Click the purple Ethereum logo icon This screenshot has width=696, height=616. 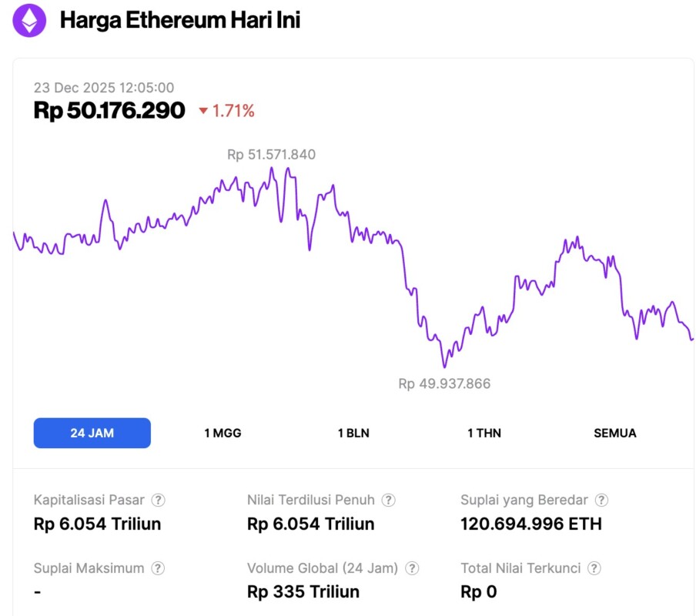(x=29, y=21)
